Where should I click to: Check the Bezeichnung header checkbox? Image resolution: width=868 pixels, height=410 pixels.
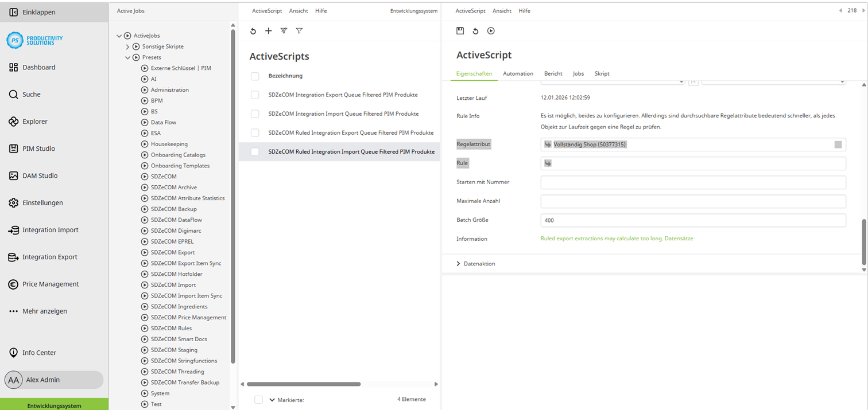point(254,75)
